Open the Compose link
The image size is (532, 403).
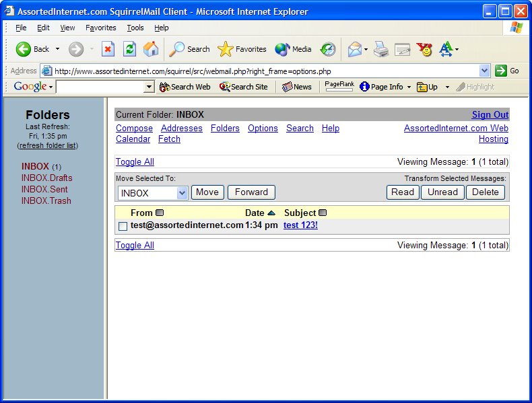coord(135,128)
